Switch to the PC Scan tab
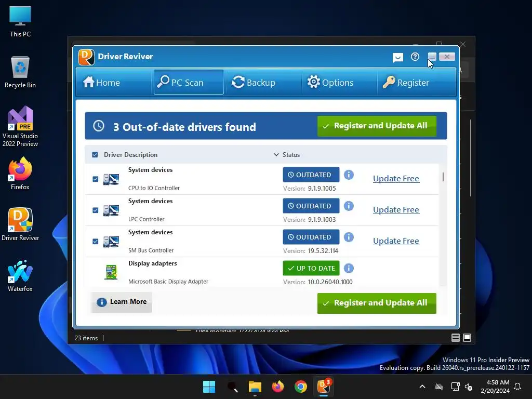The height and width of the screenshot is (399, 532). point(189,83)
